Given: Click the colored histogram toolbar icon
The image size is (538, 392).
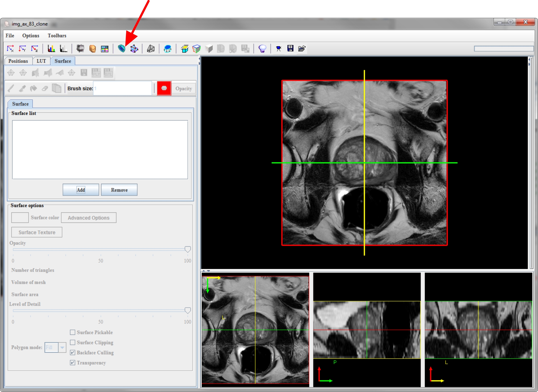Looking at the screenshot, I should pyautogui.click(x=51, y=48).
